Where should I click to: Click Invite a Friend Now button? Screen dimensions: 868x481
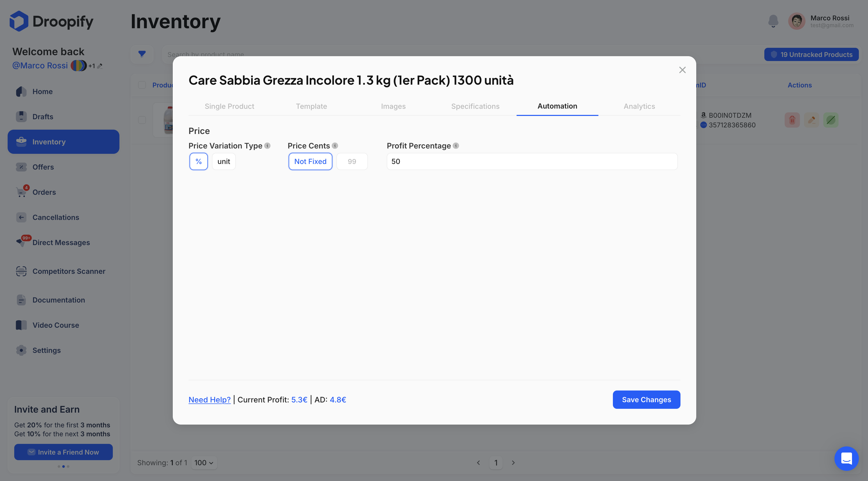[63, 452]
